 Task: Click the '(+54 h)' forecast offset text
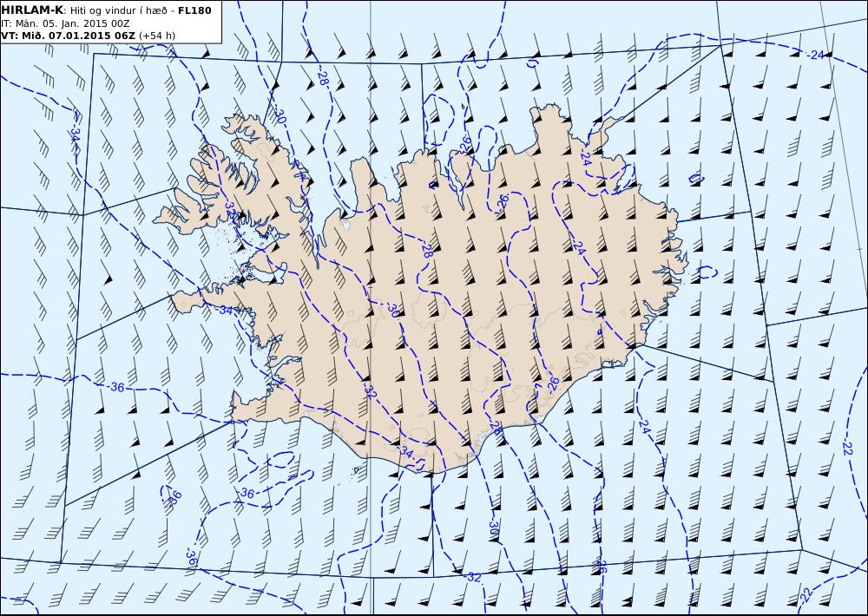[x=156, y=36]
